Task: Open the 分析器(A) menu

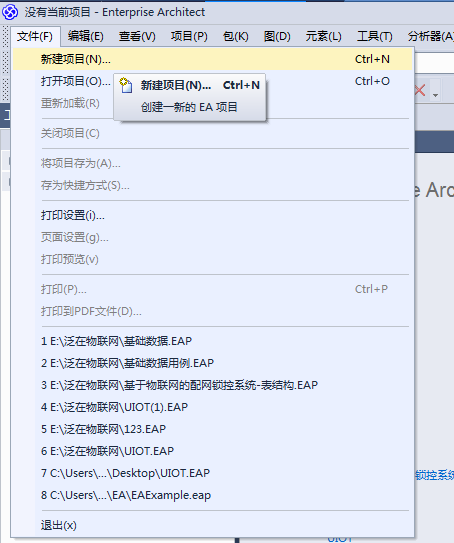Action: point(430,36)
